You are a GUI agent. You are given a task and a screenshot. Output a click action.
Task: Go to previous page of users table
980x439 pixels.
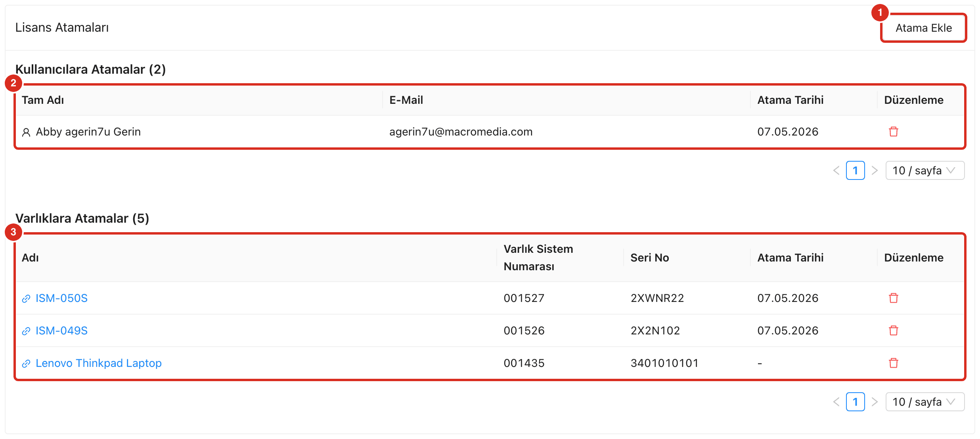[x=836, y=170]
